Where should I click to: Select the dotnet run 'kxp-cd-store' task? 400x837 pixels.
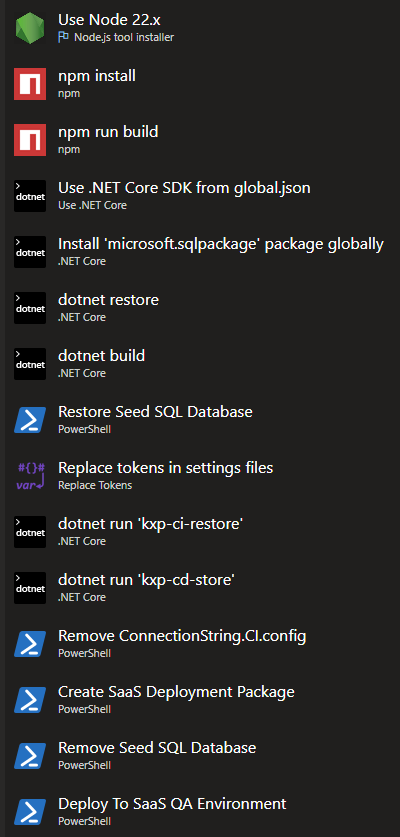pyautogui.click(x=200, y=588)
